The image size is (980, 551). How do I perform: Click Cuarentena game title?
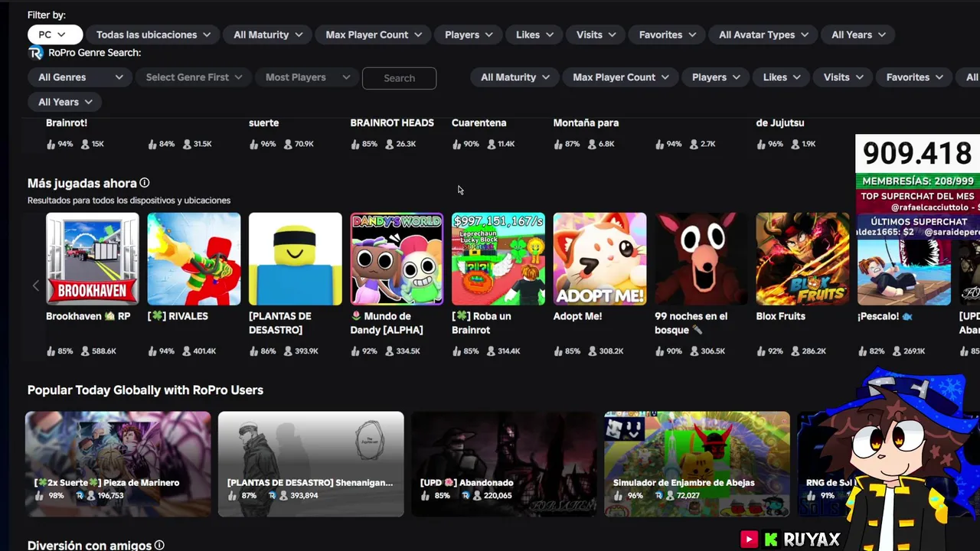[479, 122]
